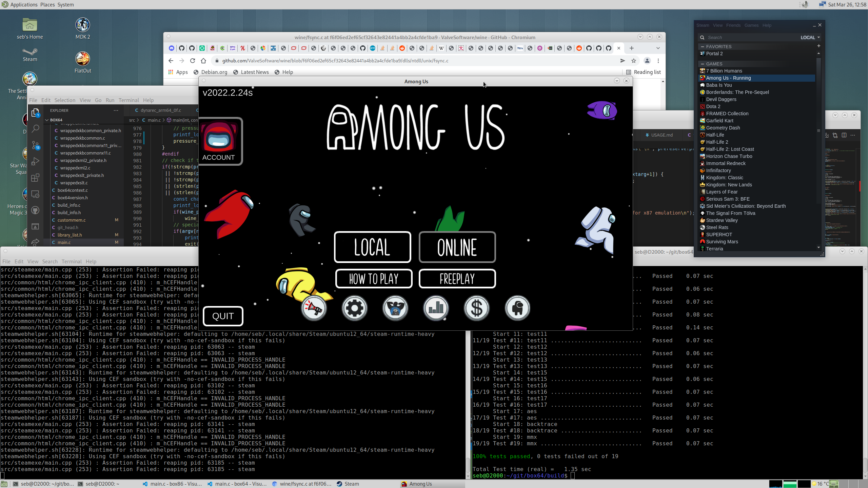Open VS Code Search sidebar icon
The image size is (868, 488).
pyautogui.click(x=35, y=128)
